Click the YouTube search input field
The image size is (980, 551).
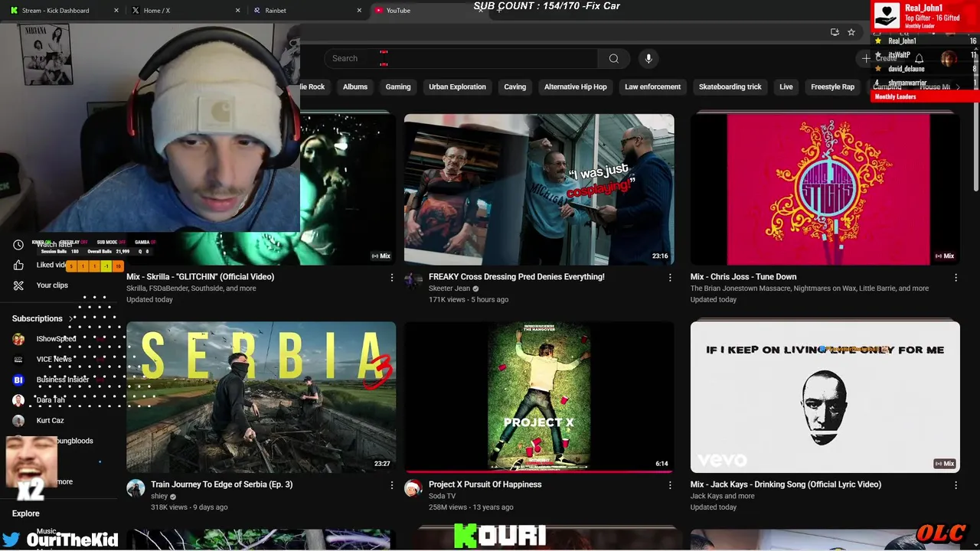[x=462, y=59]
